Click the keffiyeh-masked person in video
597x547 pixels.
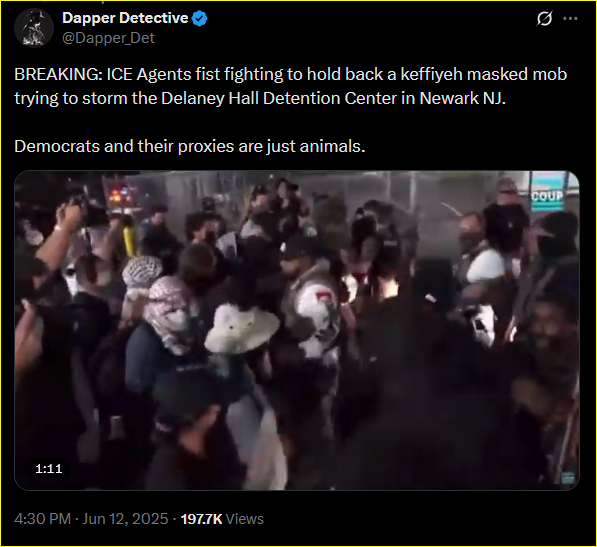coord(169,312)
